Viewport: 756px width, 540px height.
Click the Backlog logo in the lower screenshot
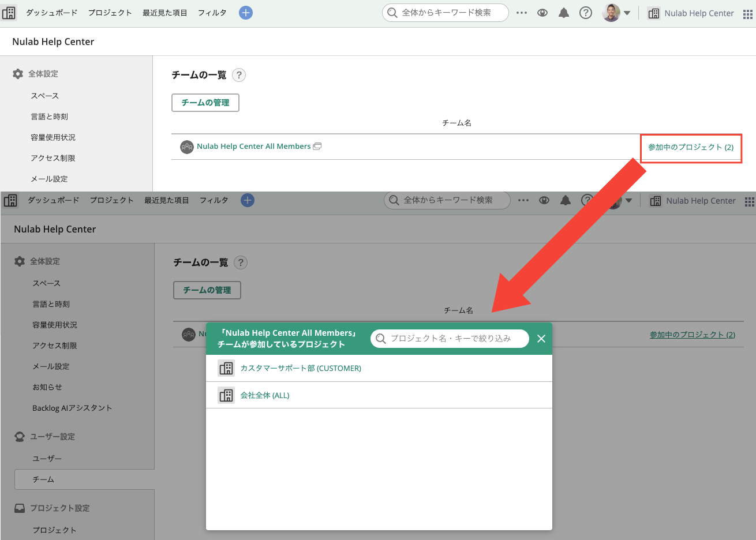coord(11,200)
